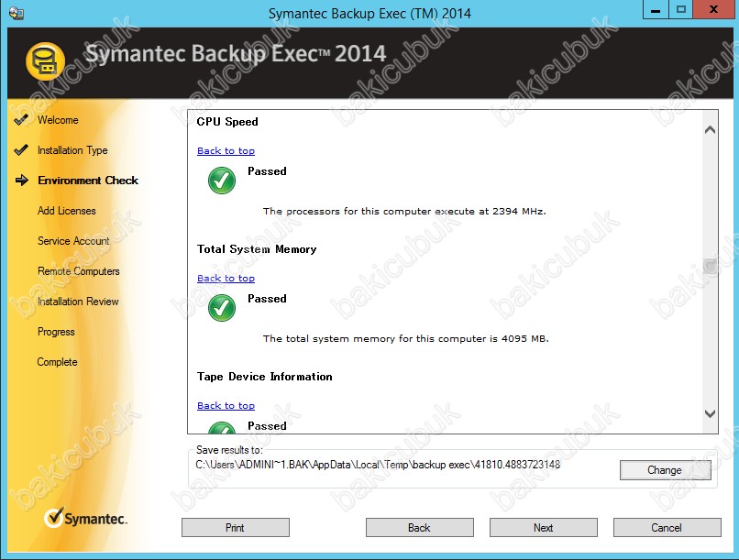Click the Passed status under Tape Device Information

267,426
